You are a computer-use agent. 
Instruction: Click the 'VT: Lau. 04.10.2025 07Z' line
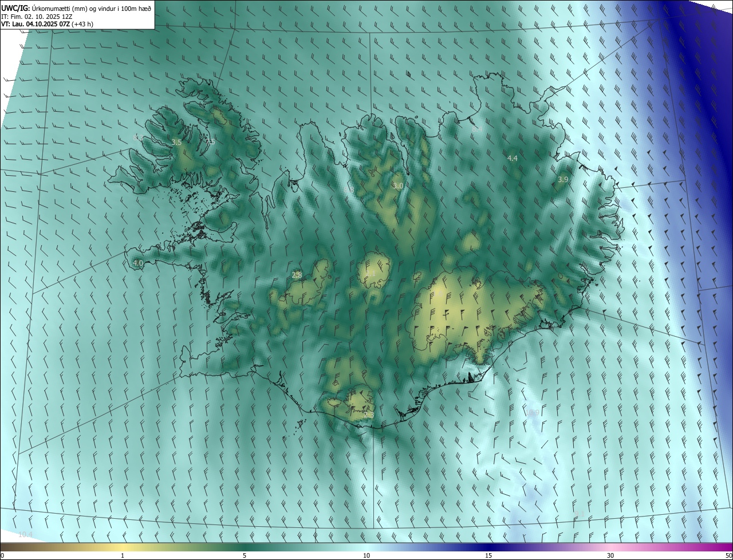[47, 24]
